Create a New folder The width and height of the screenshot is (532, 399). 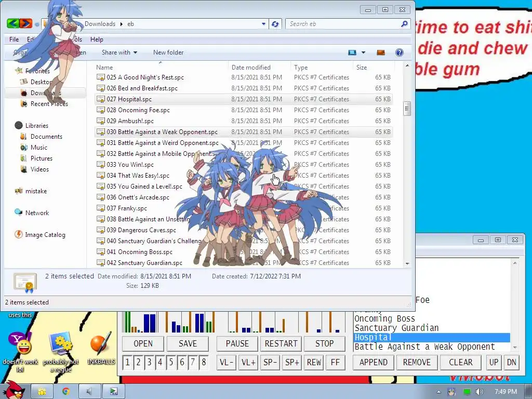point(168,52)
